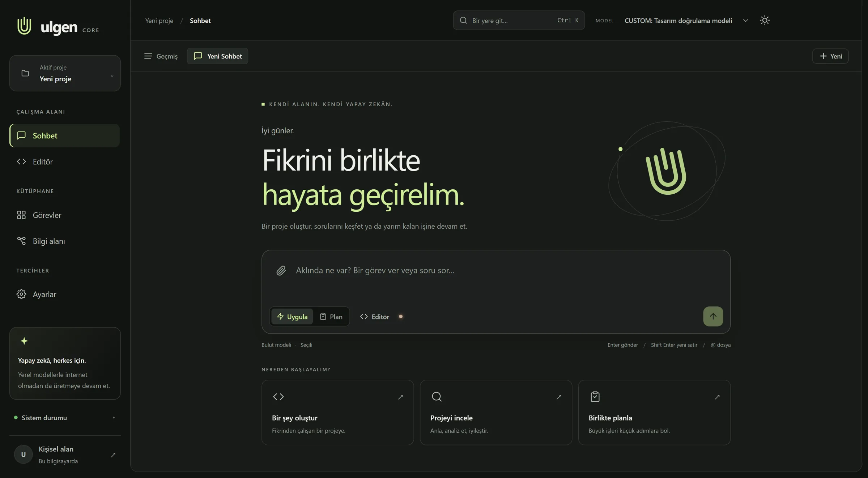Image resolution: width=868 pixels, height=478 pixels.
Task: Open Sohbet in the sidebar
Action: pyautogui.click(x=65, y=135)
